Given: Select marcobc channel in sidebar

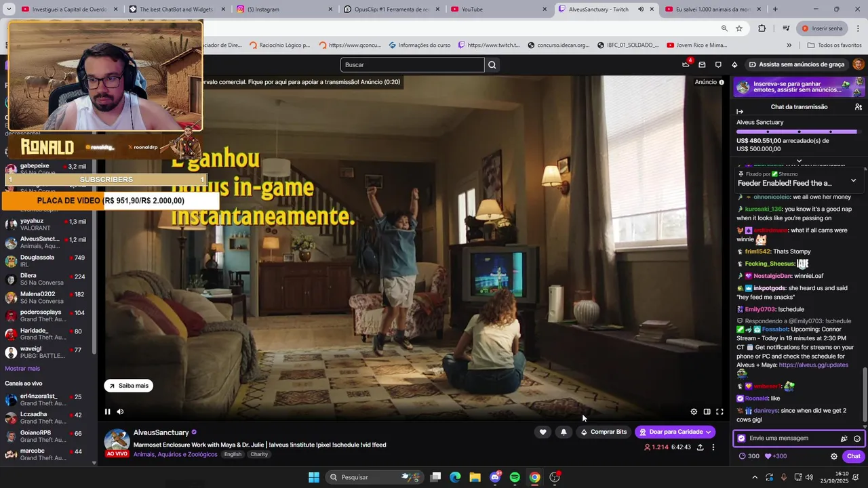Looking at the screenshot, I should [46, 454].
